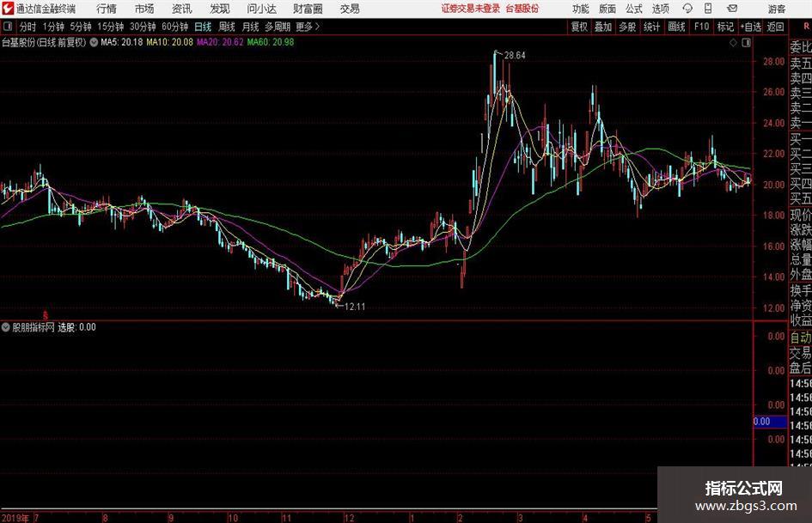Toggle the right panel layout icon

tap(746, 43)
